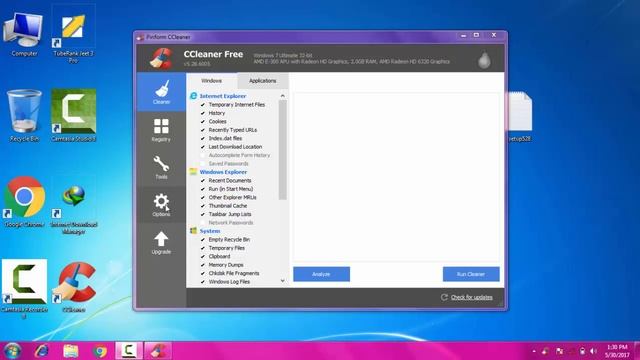
Task: Switch to the Windows tab
Action: pos(211,81)
